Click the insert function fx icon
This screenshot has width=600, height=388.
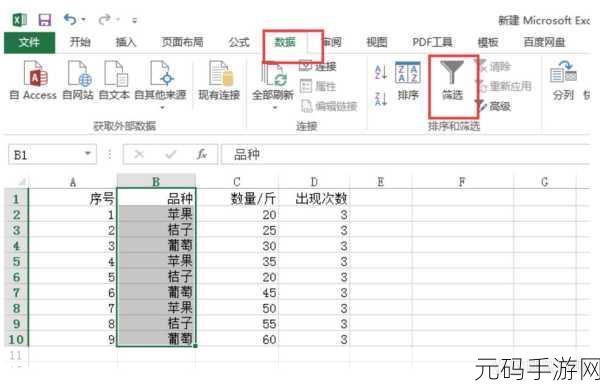[x=202, y=154]
